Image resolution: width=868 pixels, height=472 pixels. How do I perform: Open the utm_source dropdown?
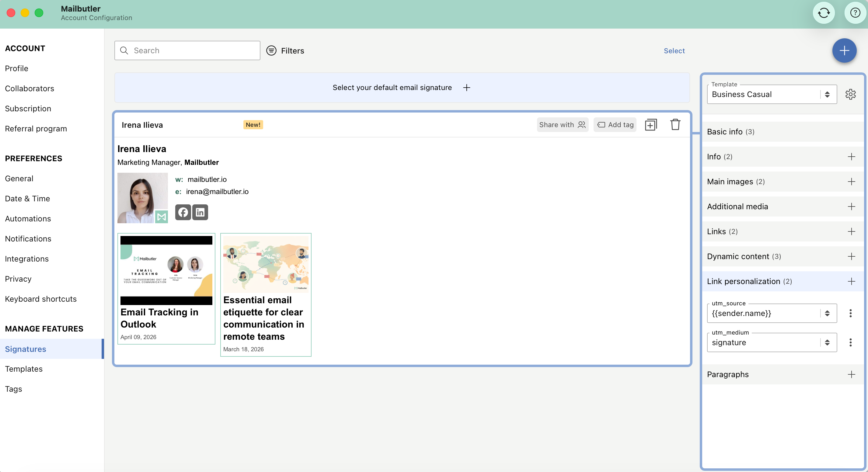click(x=772, y=313)
